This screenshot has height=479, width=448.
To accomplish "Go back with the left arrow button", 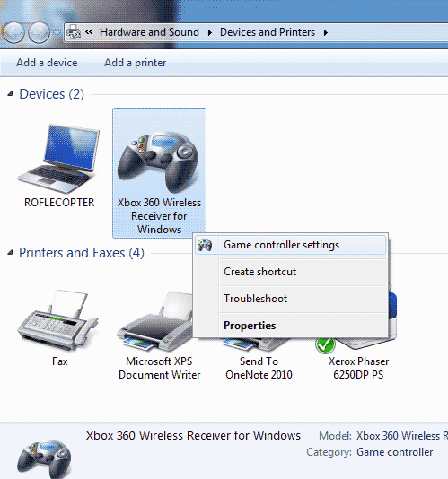I will click(13, 32).
